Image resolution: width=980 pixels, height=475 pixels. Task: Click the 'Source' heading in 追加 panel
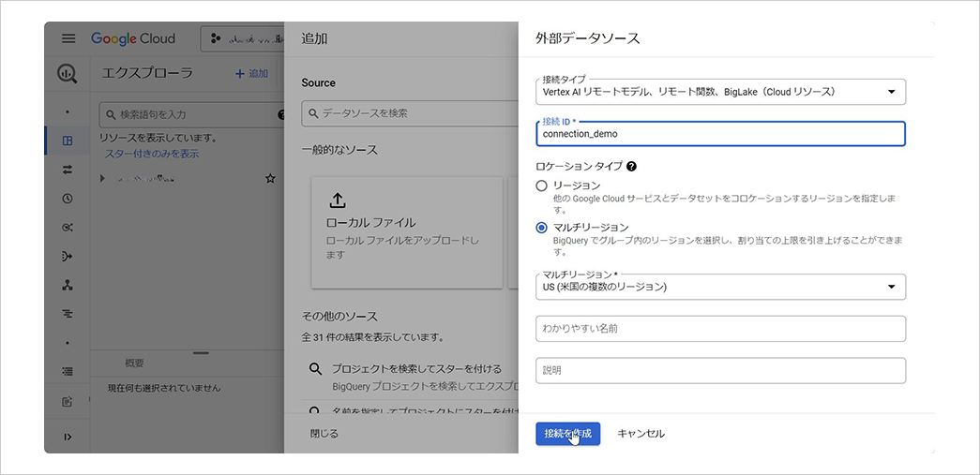point(318,83)
